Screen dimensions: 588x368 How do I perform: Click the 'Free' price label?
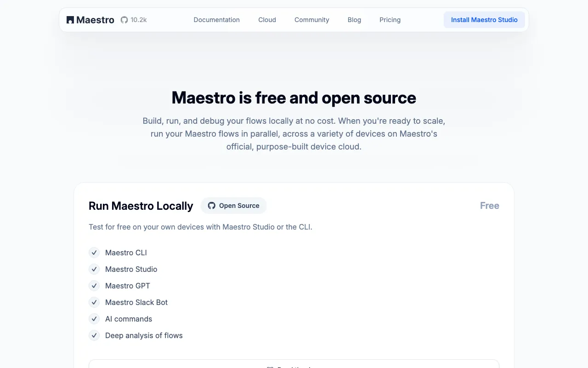pyautogui.click(x=490, y=206)
